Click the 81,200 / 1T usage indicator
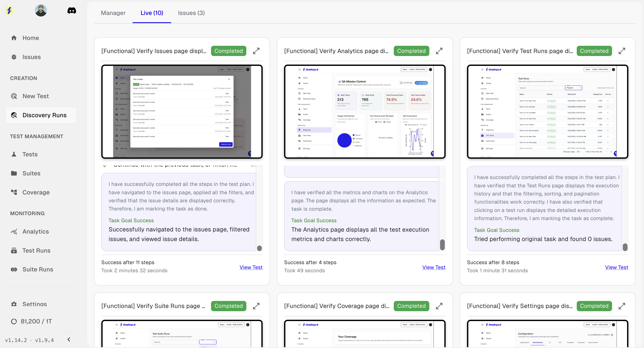Image resolution: width=644 pixels, height=348 pixels. [x=36, y=321]
